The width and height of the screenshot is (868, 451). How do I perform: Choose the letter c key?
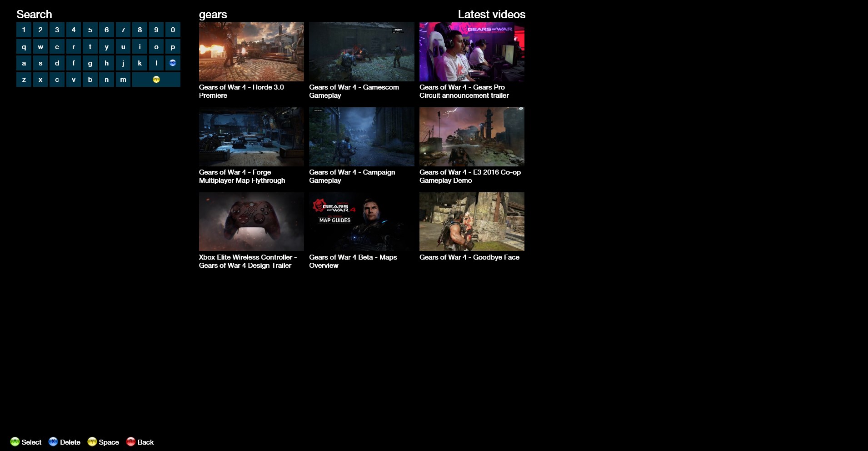tap(57, 80)
